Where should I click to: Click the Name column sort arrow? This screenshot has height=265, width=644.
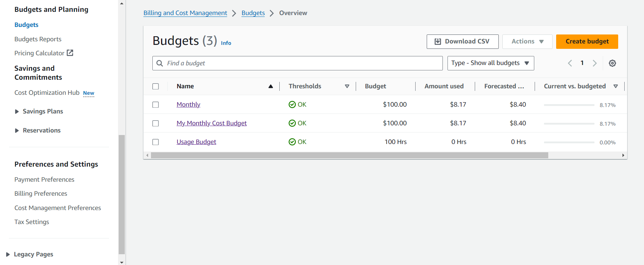[271, 86]
